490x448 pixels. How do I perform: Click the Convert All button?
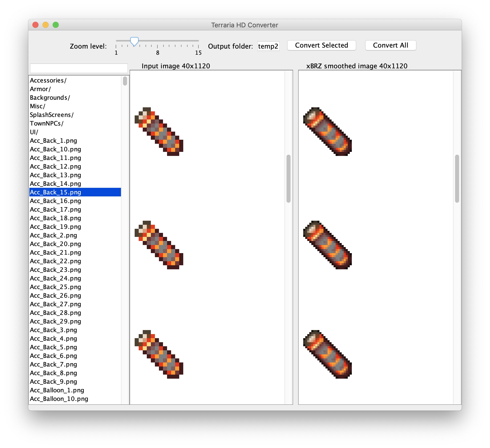pos(391,45)
